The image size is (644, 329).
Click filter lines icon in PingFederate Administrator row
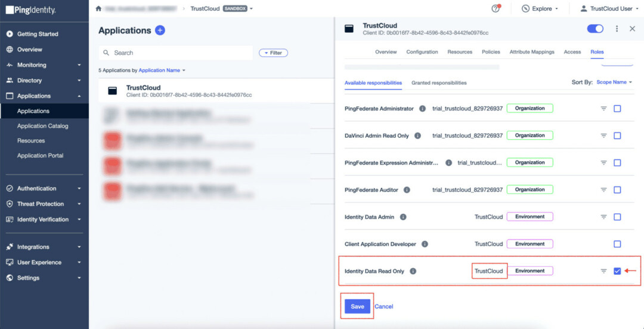(603, 109)
